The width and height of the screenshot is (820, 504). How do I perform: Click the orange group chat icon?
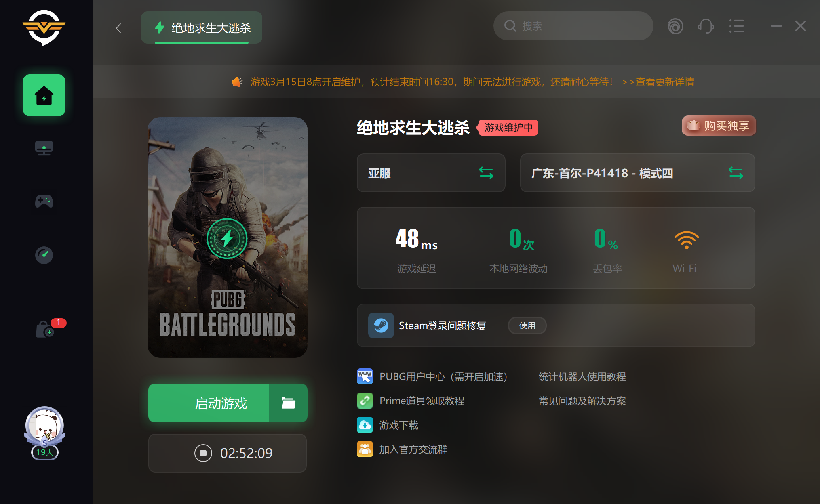click(x=365, y=449)
